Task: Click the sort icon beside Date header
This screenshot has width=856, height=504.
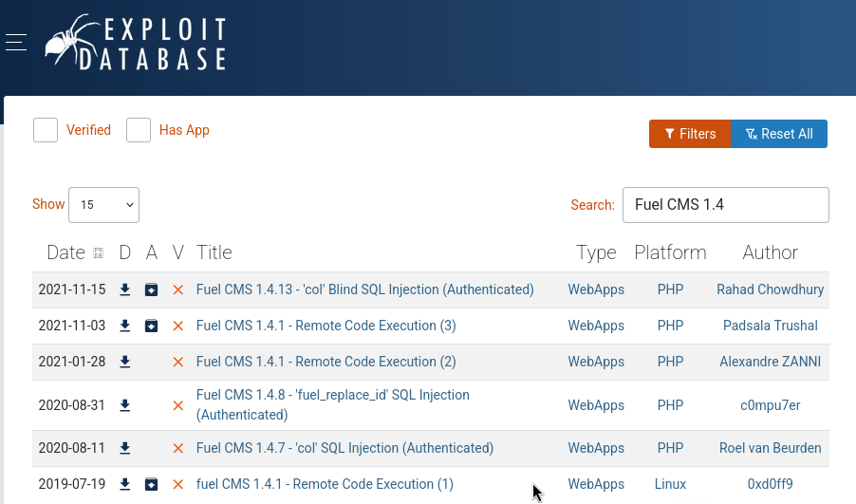Action: point(99,252)
